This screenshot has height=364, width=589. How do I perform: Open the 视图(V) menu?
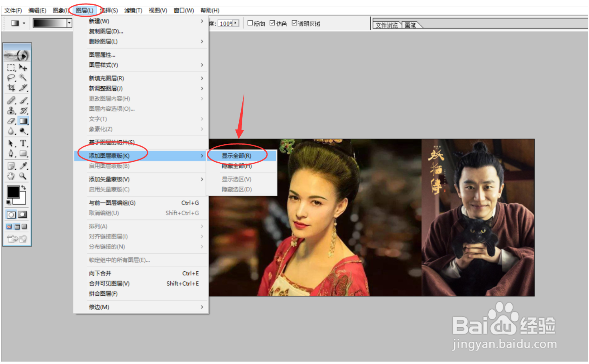pyautogui.click(x=158, y=10)
